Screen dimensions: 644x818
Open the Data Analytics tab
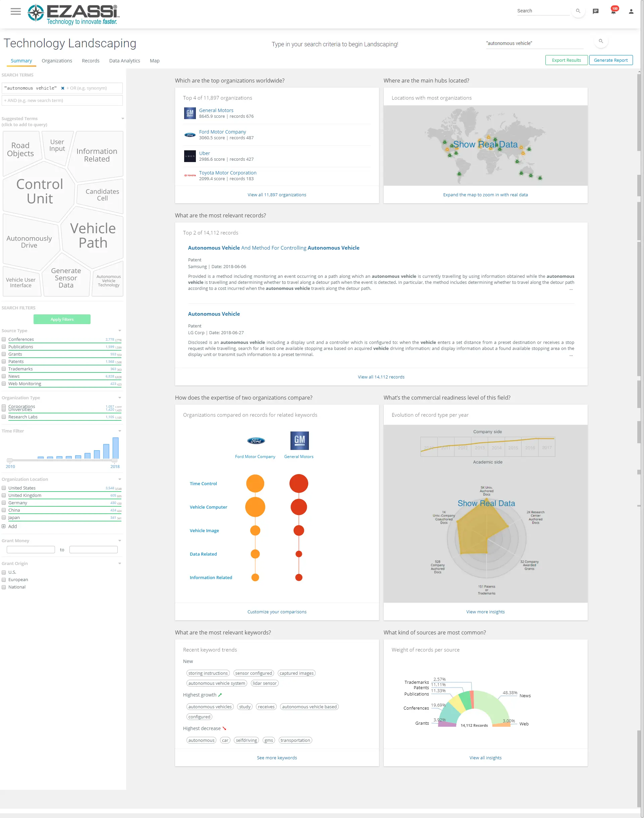124,61
